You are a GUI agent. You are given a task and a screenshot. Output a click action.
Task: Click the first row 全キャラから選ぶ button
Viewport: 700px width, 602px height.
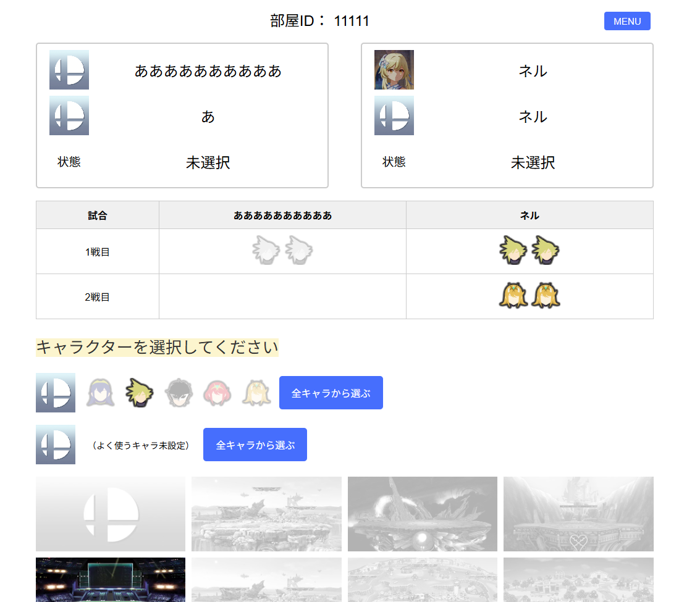click(x=331, y=393)
